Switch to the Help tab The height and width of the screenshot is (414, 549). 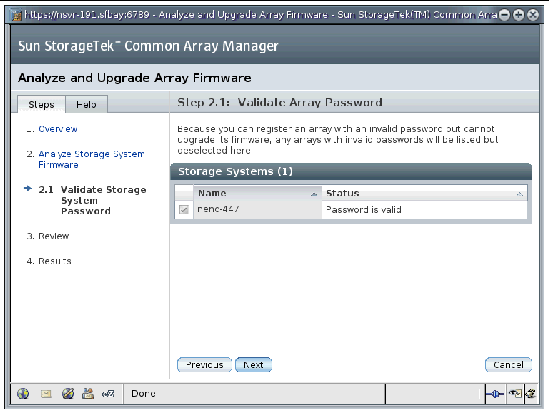[86, 104]
